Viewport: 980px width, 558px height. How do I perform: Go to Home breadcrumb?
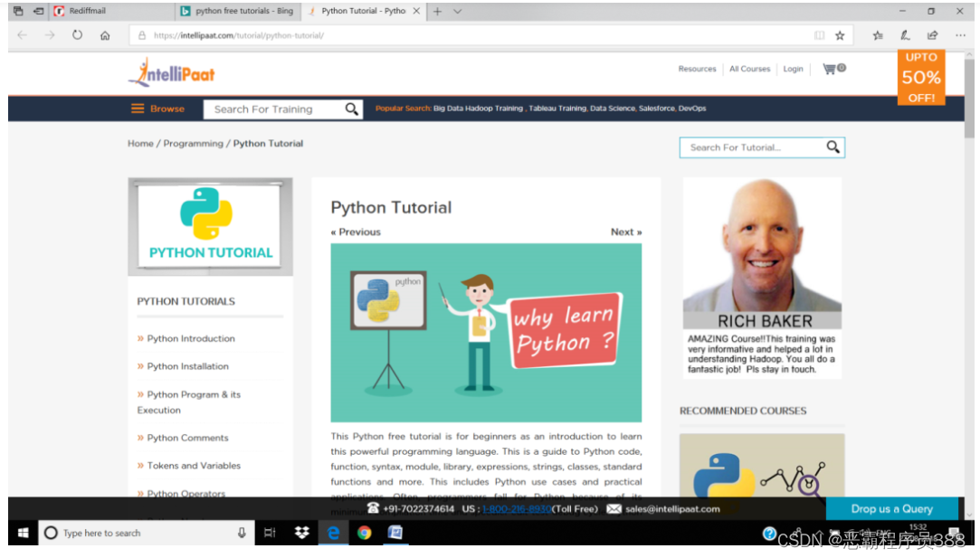(140, 143)
